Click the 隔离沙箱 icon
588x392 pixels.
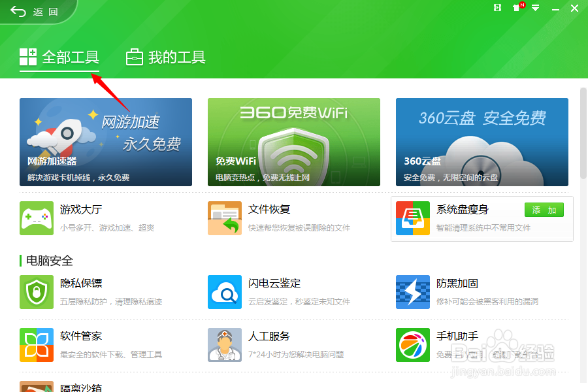37,386
